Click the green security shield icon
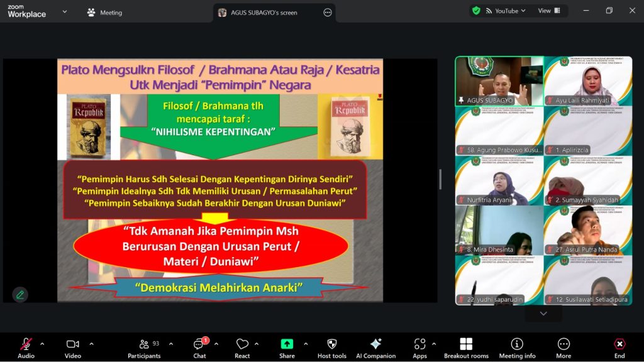This screenshot has width=644, height=362. point(476,10)
